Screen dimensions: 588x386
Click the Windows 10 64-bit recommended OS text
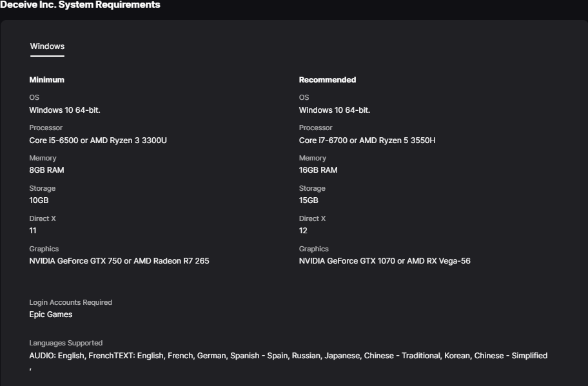(x=334, y=110)
